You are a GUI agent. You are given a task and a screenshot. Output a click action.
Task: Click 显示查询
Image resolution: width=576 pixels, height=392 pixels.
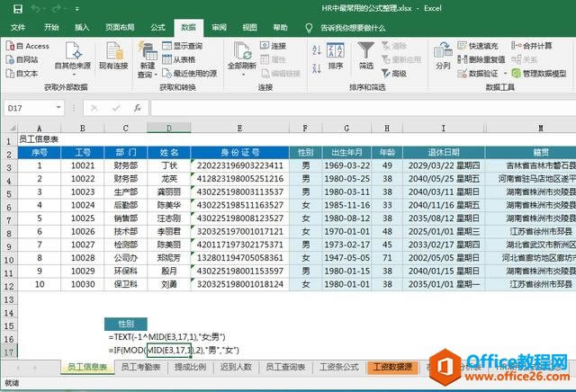click(183, 46)
